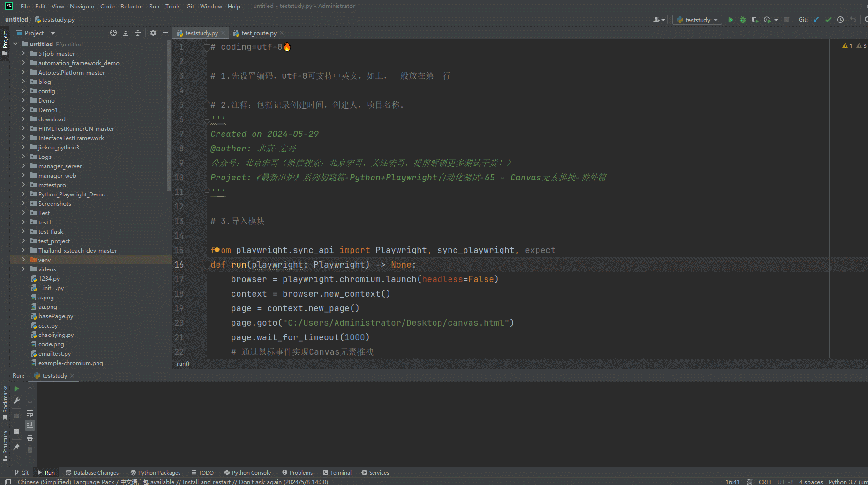Click the profiler run icon
The width and height of the screenshot is (868, 485).
[767, 20]
